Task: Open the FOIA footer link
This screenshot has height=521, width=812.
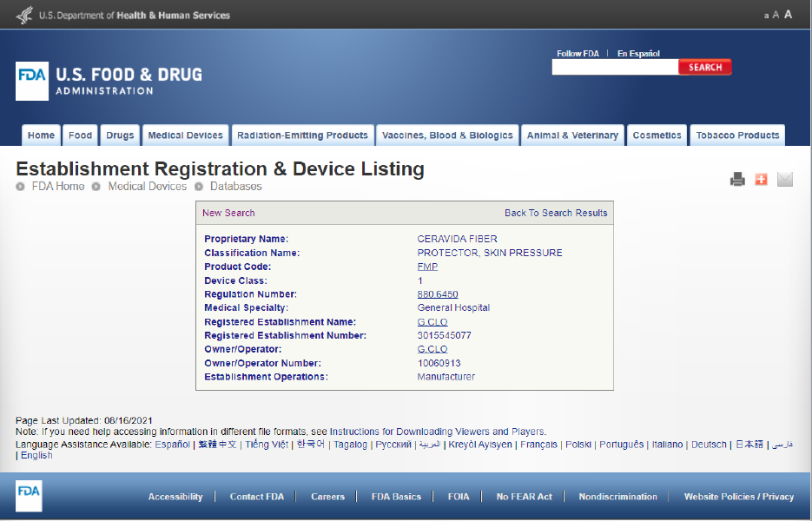Action: 459,497
